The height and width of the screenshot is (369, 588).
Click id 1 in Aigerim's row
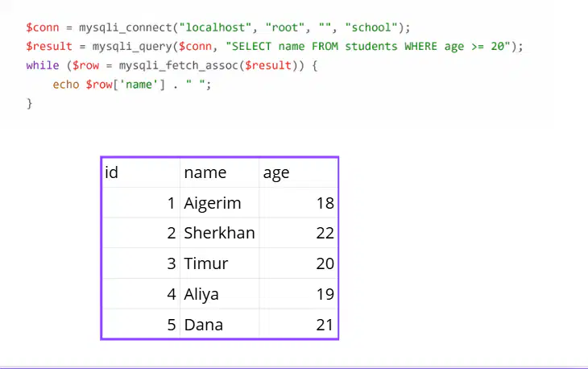141,203
